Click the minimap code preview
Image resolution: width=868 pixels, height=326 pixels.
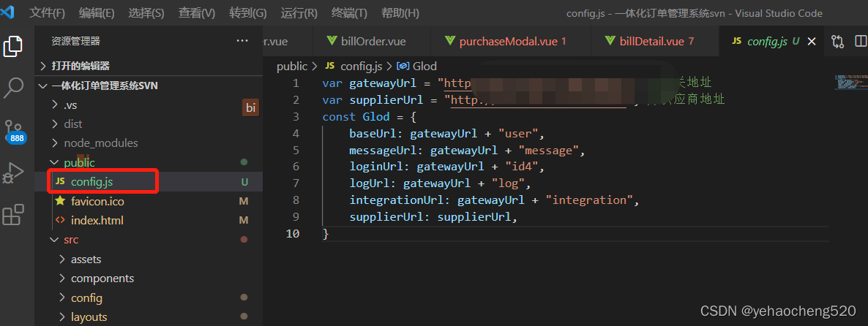(850, 83)
